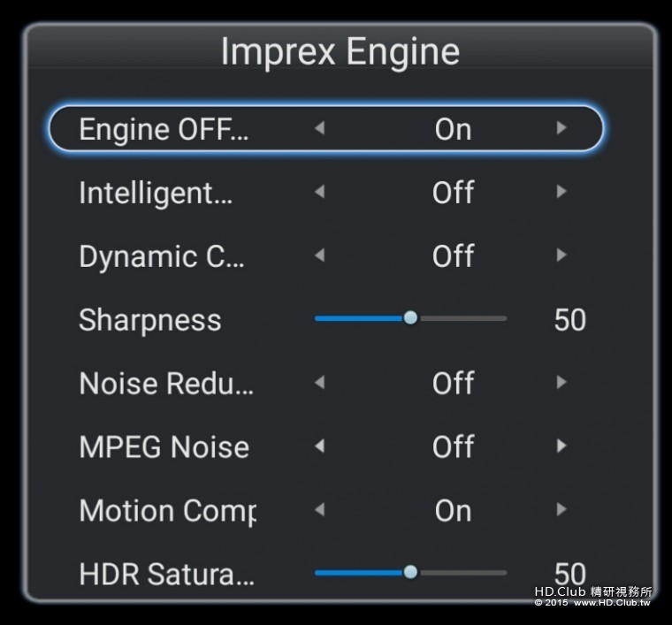This screenshot has height=625, width=672.
Task: Click right arrow on Dynamic C row
Action: coord(561,255)
